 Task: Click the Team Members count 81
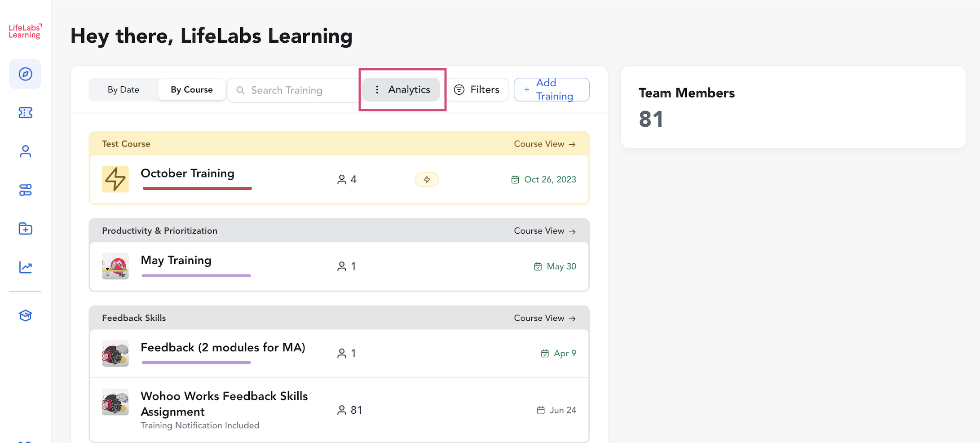coord(651,120)
